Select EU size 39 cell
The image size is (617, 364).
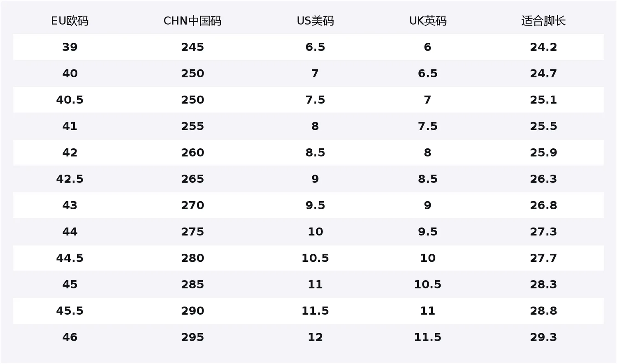70,47
